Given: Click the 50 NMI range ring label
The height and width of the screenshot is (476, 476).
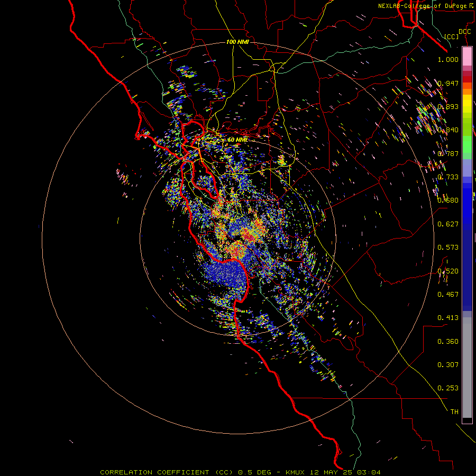Looking at the screenshot, I should pos(237,140).
